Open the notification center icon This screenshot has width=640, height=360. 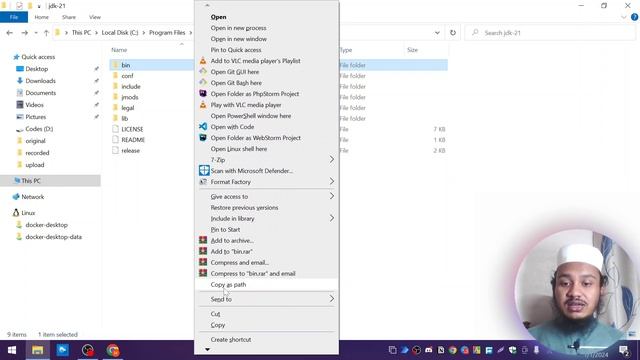click(x=624, y=350)
